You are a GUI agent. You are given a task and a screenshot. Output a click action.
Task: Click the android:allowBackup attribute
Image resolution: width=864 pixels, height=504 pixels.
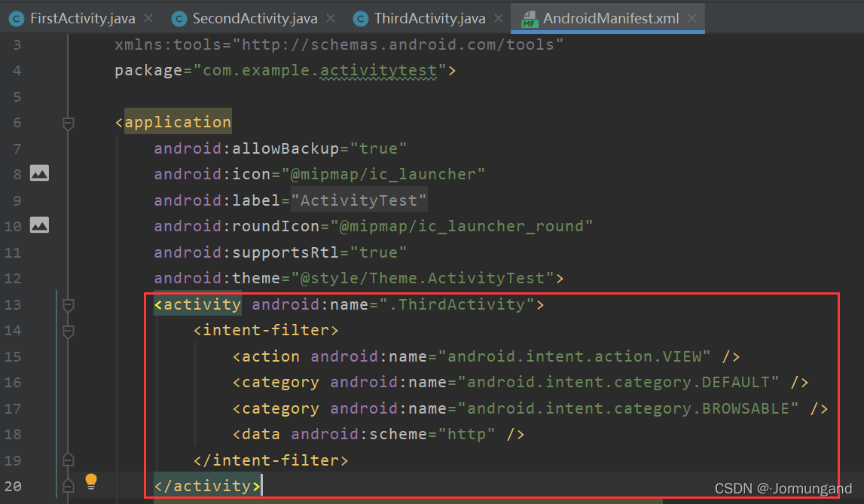pos(246,148)
